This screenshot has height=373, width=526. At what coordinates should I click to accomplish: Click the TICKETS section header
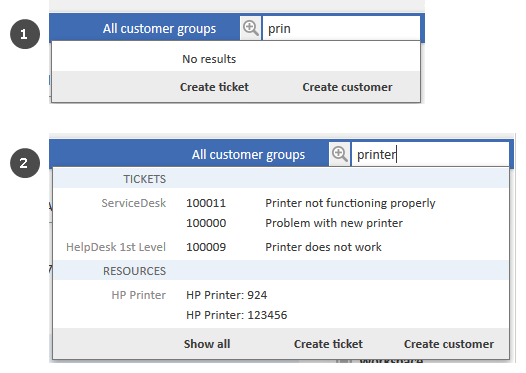[144, 179]
